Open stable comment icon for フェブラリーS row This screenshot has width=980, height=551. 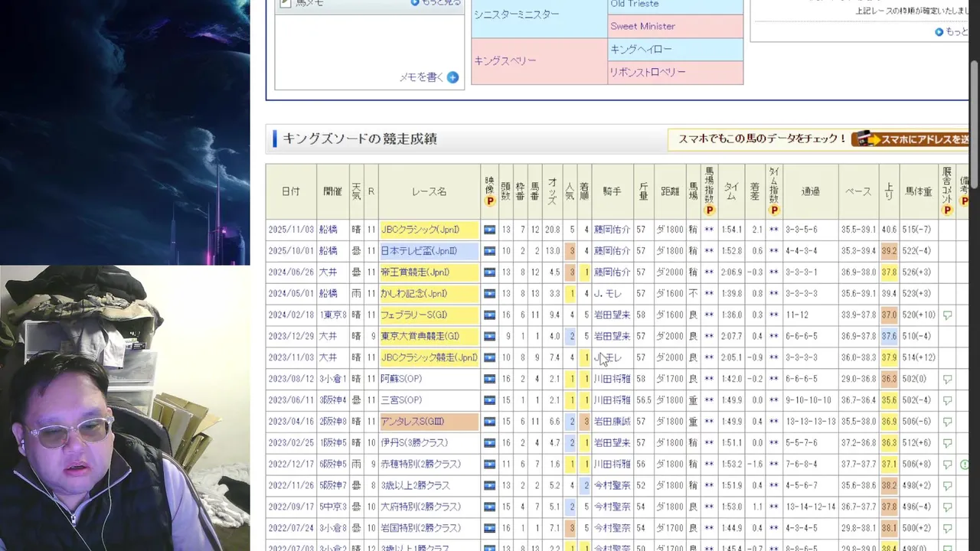(947, 315)
